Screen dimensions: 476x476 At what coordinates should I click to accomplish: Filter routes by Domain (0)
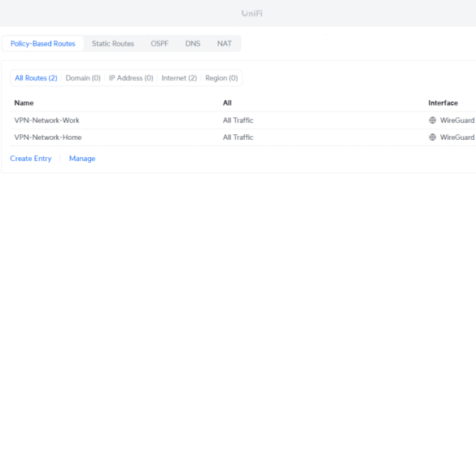tap(83, 78)
